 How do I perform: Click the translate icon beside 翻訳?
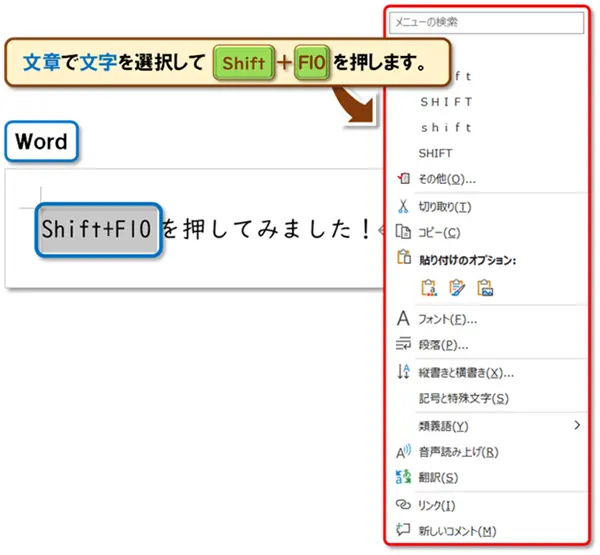point(404,477)
